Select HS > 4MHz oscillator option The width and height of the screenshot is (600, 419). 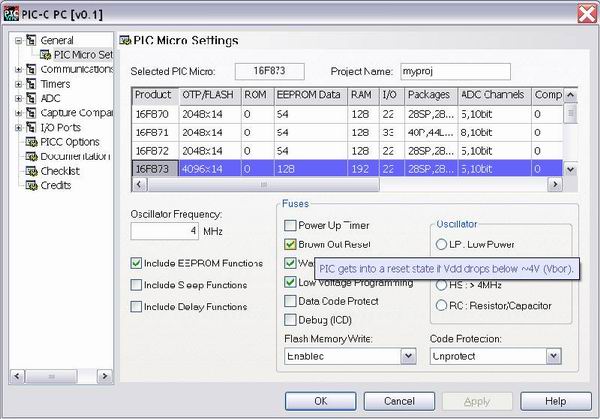pos(441,285)
